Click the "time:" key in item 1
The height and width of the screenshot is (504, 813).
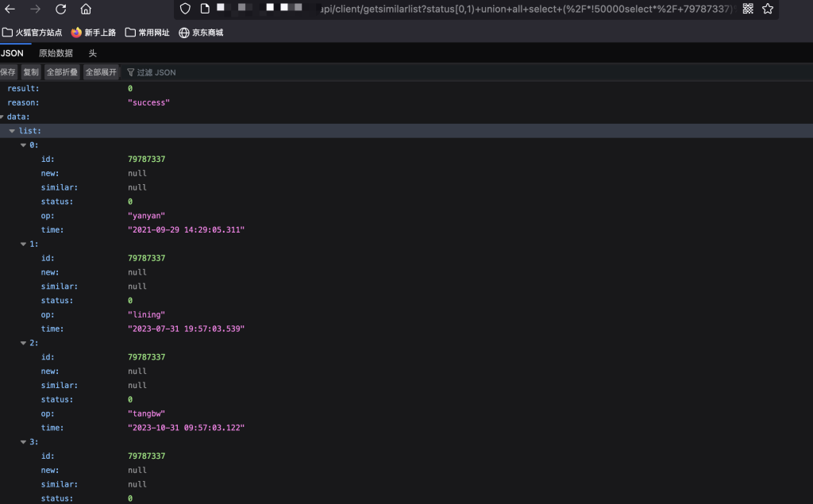point(52,329)
